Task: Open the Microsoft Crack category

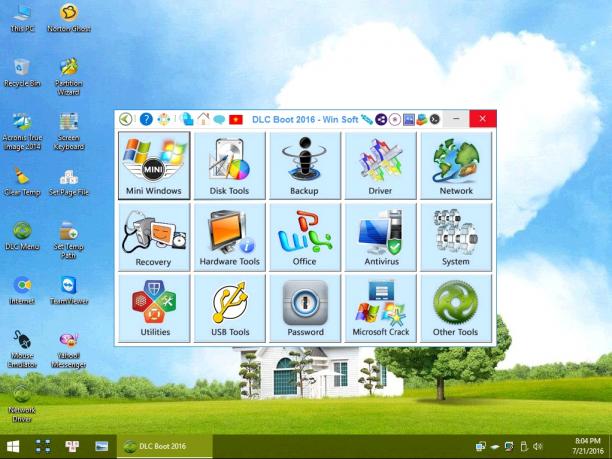Action: (x=380, y=308)
